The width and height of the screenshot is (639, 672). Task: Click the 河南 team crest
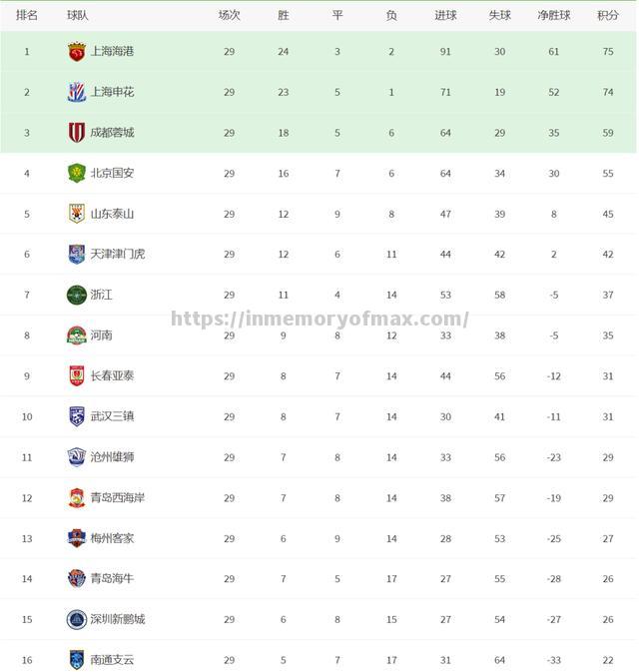pos(77,336)
